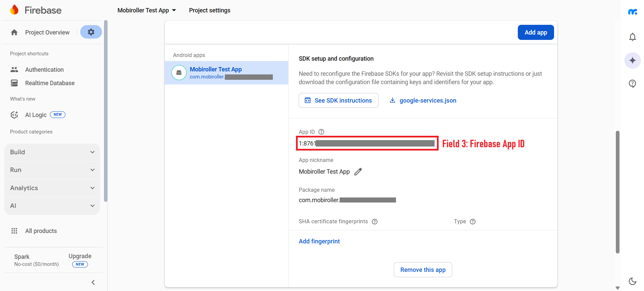Open Project Overview
The height and width of the screenshot is (291, 644).
[x=47, y=33]
